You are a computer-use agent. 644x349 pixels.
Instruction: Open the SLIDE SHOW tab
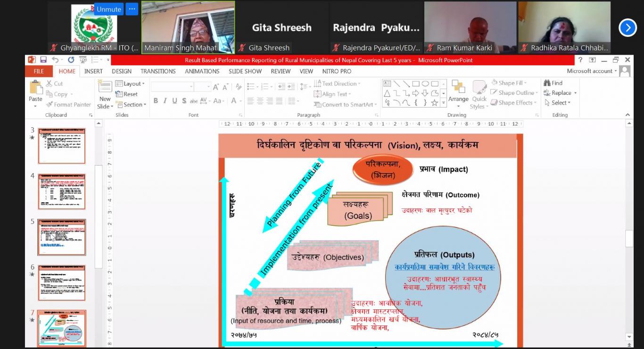coord(245,71)
